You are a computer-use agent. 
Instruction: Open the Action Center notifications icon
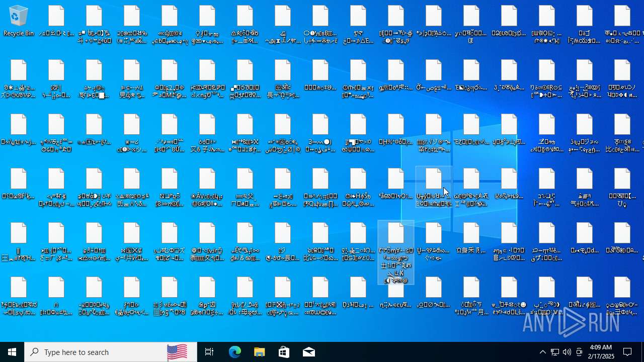627,352
